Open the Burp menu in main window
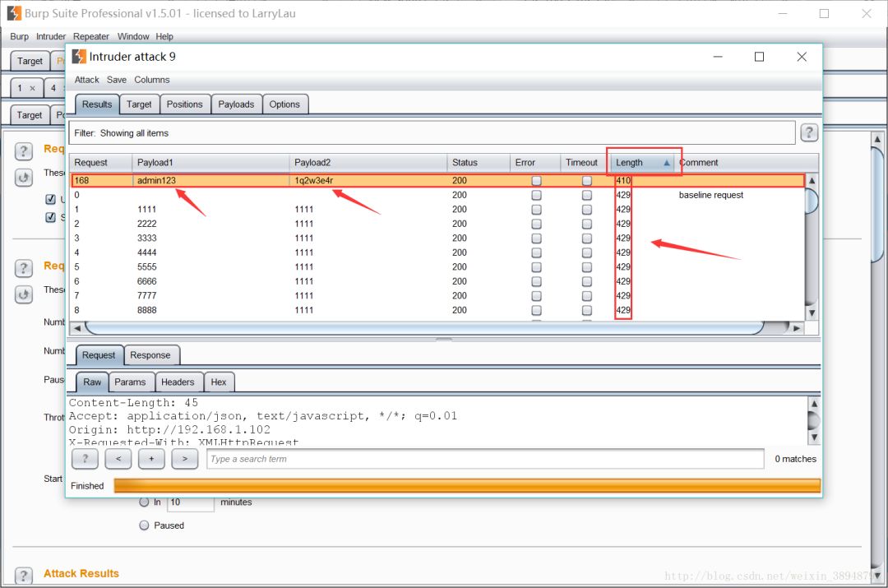 pyautogui.click(x=19, y=36)
